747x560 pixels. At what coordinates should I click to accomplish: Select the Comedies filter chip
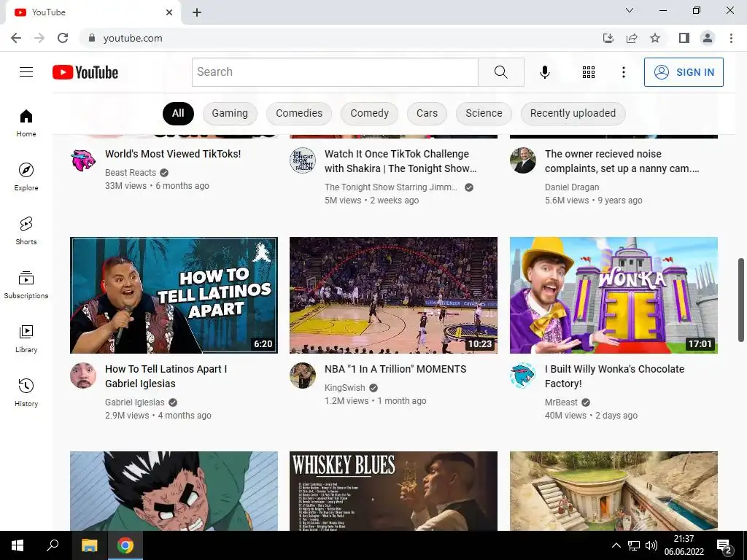point(298,113)
